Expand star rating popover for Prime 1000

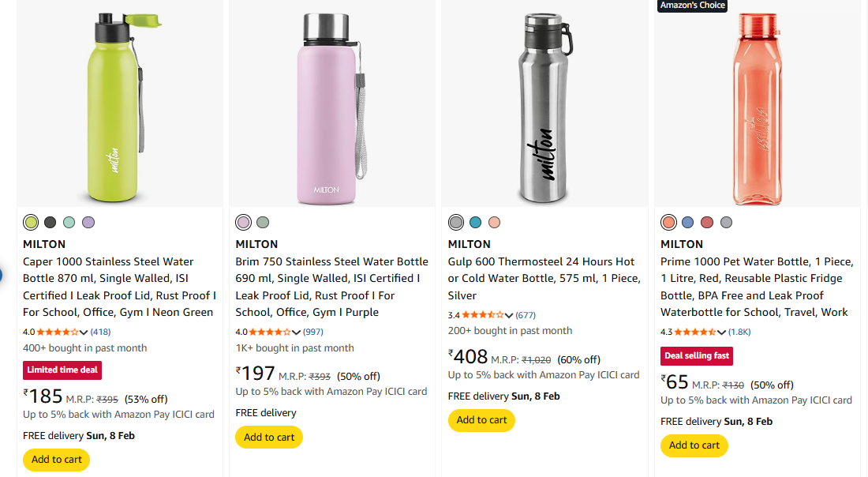(x=721, y=332)
